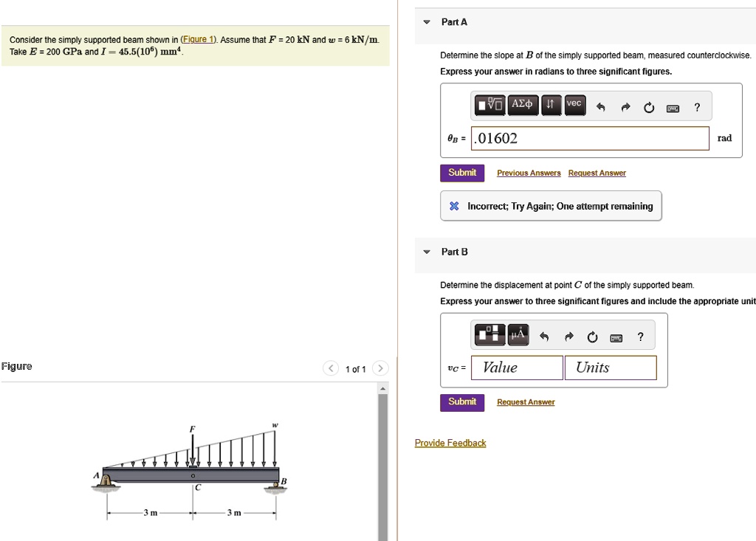The image size is (756, 541).
Task: Go to next figure arrow
Action: [x=380, y=368]
